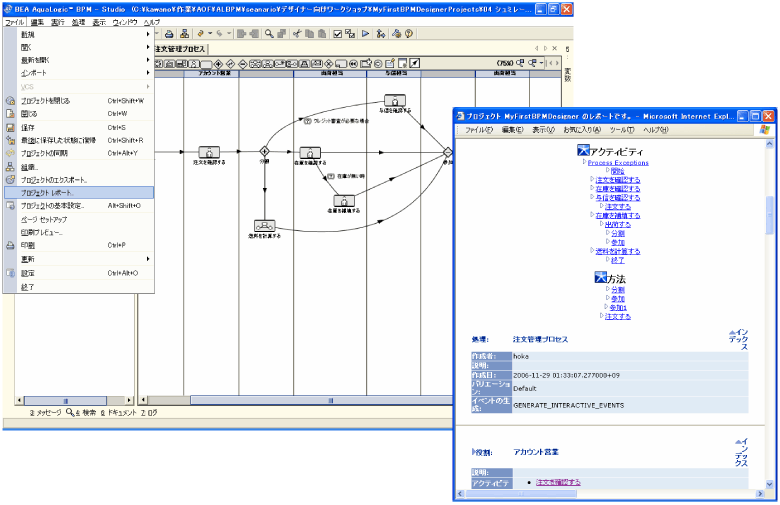Open the ログ bottom panel tab

tap(149, 412)
